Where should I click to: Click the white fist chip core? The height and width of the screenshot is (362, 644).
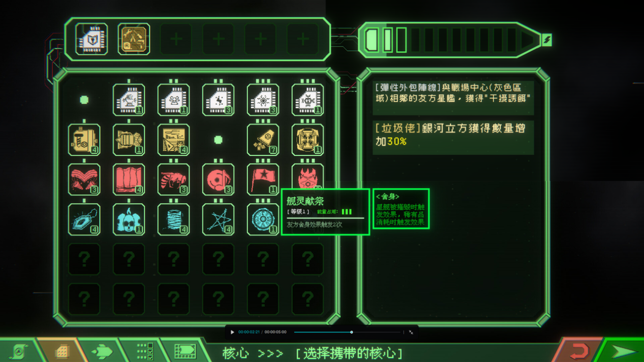[129, 99]
